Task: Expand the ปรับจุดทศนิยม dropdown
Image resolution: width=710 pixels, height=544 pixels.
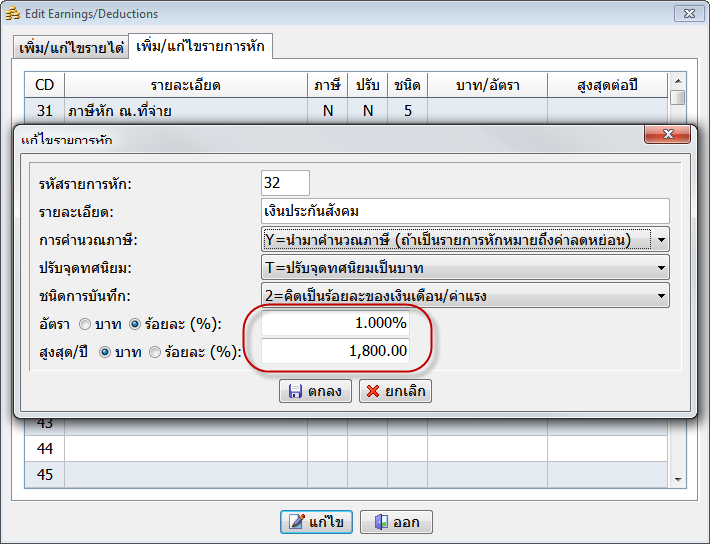Action: pos(661,267)
